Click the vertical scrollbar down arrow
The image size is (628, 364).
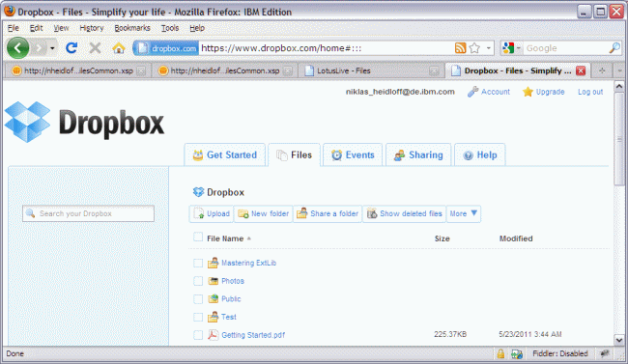click(618, 341)
